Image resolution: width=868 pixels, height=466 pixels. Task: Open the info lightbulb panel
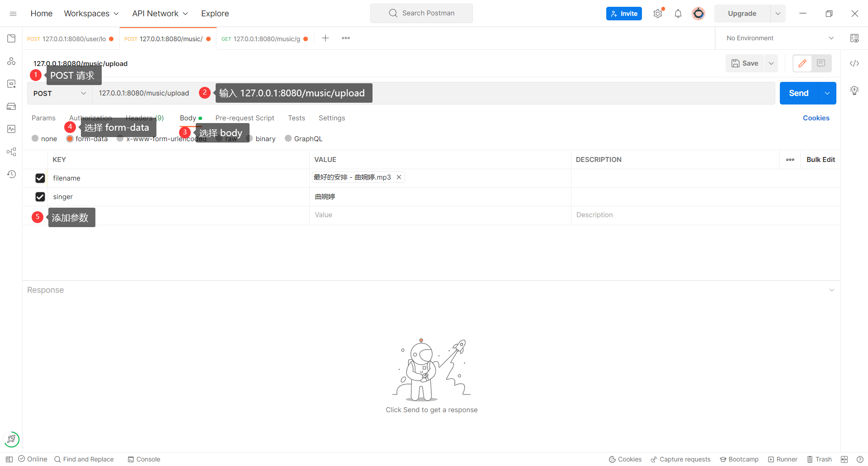(x=854, y=90)
